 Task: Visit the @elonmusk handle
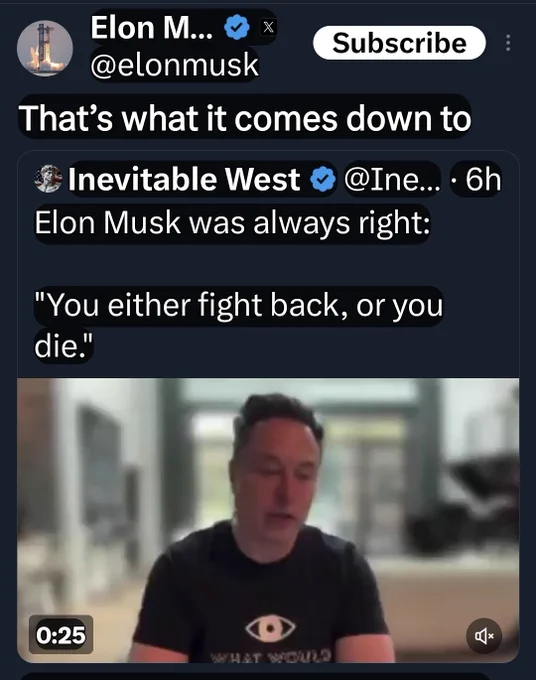coord(174,65)
